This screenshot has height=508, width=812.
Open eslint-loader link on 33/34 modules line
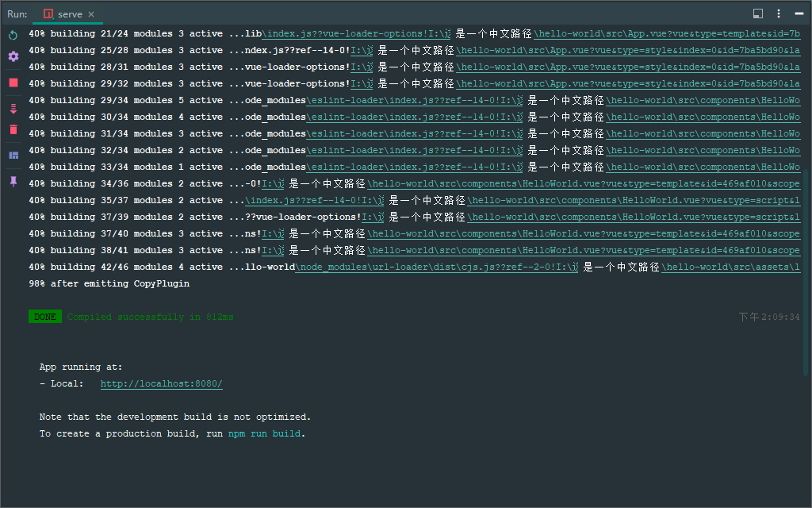[x=414, y=167]
